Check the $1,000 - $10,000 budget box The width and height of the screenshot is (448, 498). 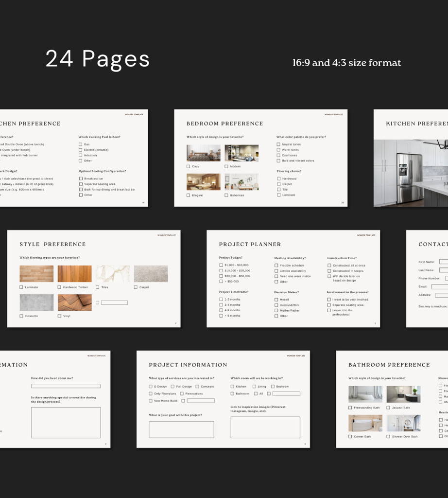point(221,265)
